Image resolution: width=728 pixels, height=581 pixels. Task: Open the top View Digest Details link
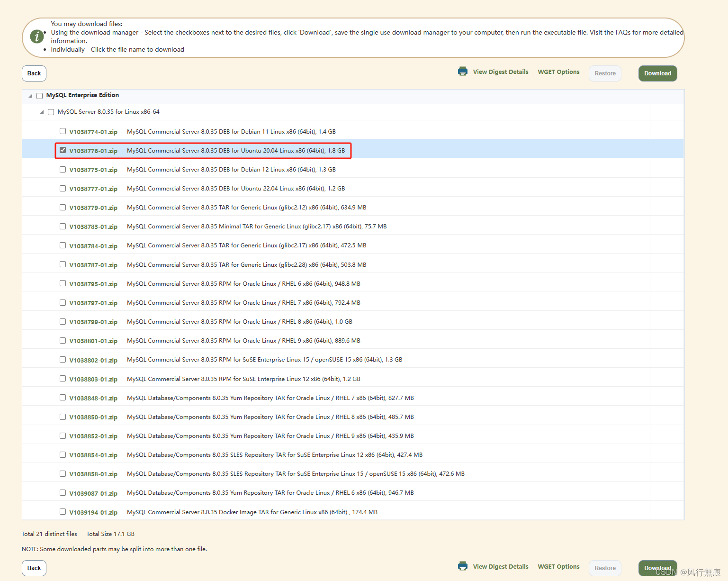(501, 72)
